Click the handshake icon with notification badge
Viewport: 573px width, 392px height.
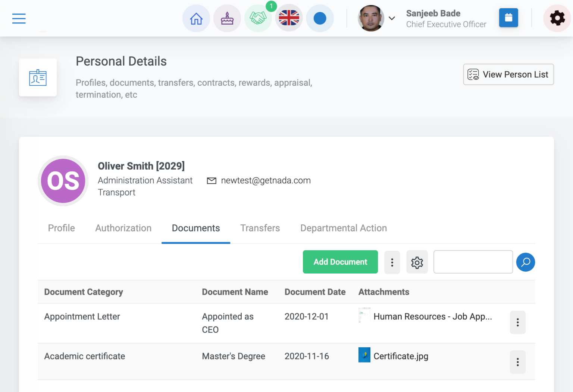click(x=258, y=18)
